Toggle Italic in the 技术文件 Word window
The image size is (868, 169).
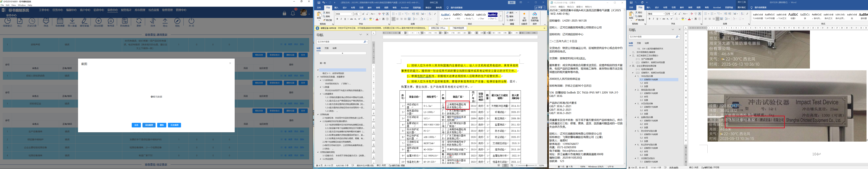coord(653,19)
